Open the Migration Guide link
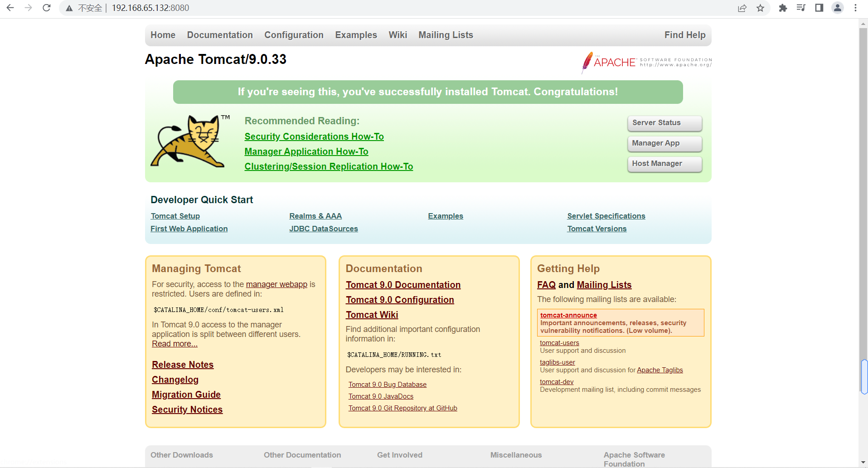The height and width of the screenshot is (468, 868). (186, 395)
